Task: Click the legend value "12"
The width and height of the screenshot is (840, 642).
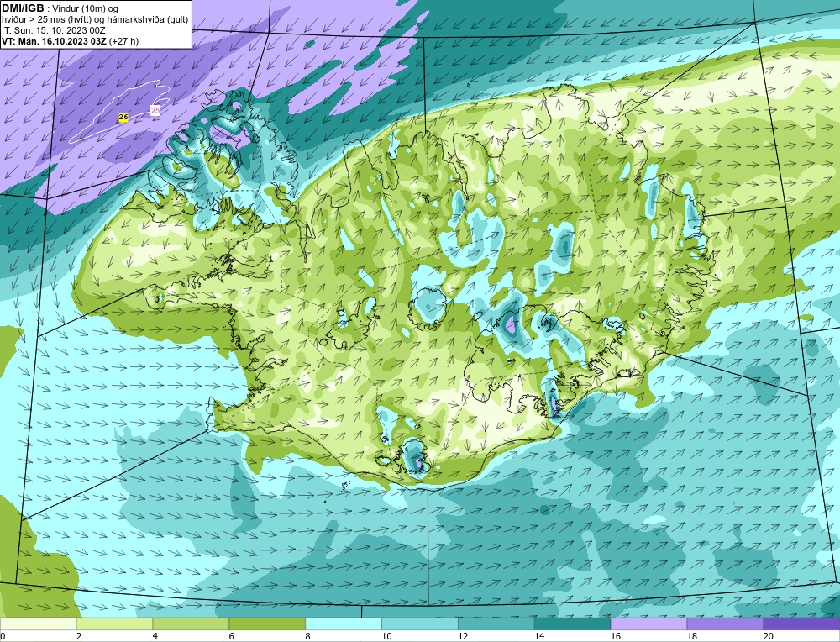Action: pos(463,636)
